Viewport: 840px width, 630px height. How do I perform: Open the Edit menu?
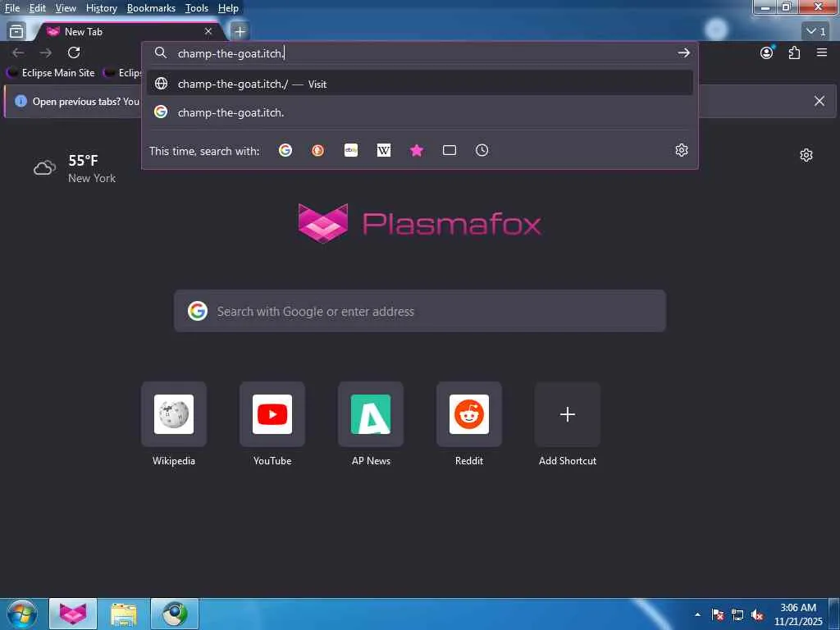coord(38,8)
